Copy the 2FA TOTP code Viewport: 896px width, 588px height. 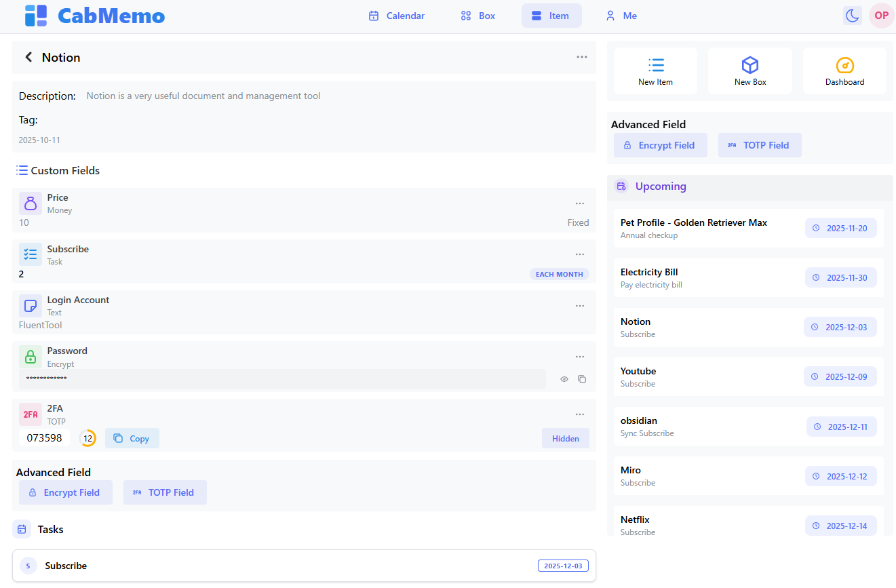click(x=132, y=438)
